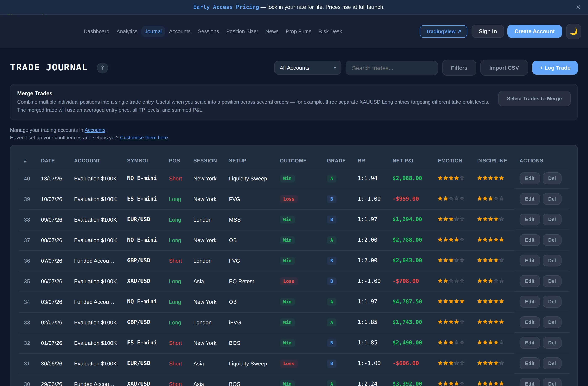Delete trade 37 from 08/07/26

pyautogui.click(x=552, y=240)
